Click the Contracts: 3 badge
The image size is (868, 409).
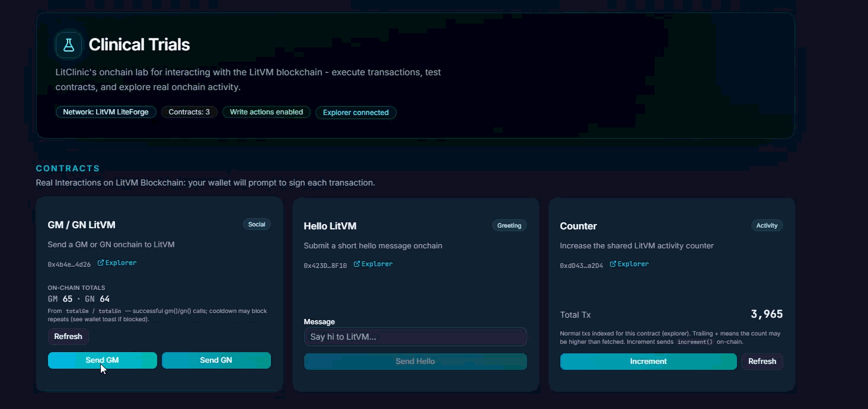point(189,112)
